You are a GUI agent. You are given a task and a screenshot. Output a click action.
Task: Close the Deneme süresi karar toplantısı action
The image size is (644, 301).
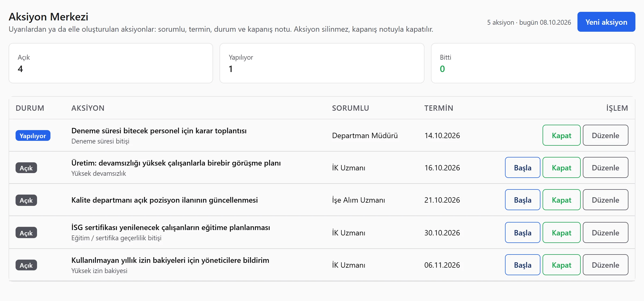pos(561,135)
